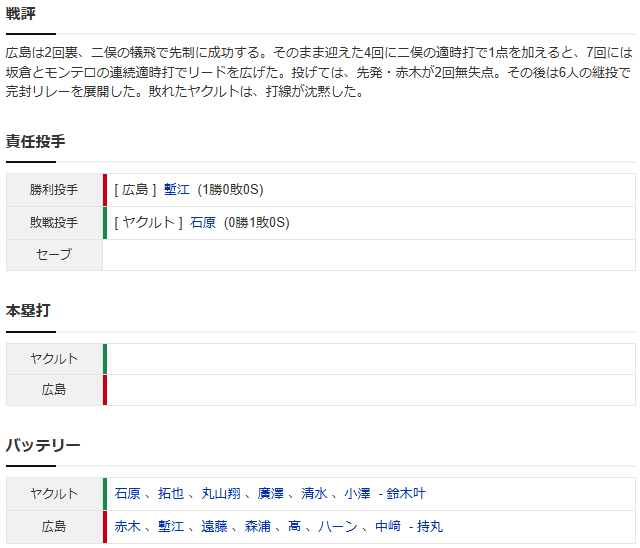Open winning pitcher 塹江 link in 勝利投手 row

177,190
